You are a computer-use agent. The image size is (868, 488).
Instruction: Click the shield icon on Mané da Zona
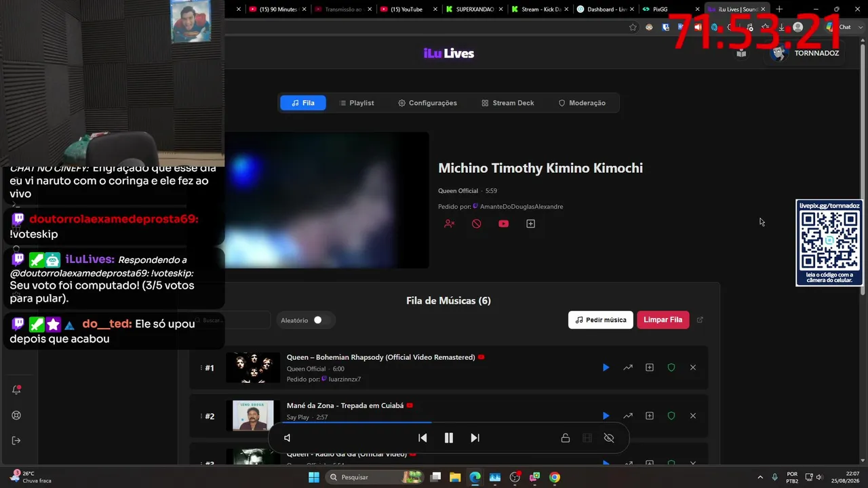click(671, 415)
